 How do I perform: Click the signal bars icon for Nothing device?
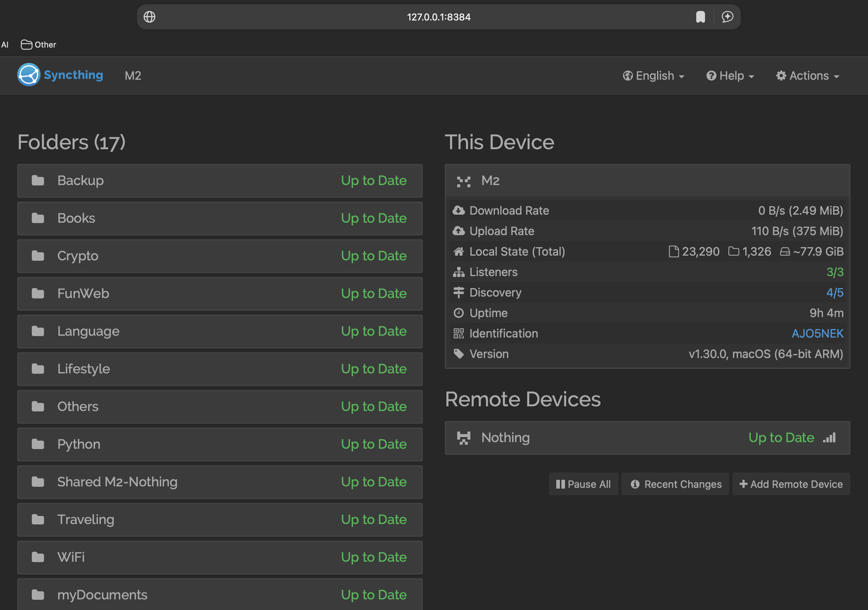(829, 438)
